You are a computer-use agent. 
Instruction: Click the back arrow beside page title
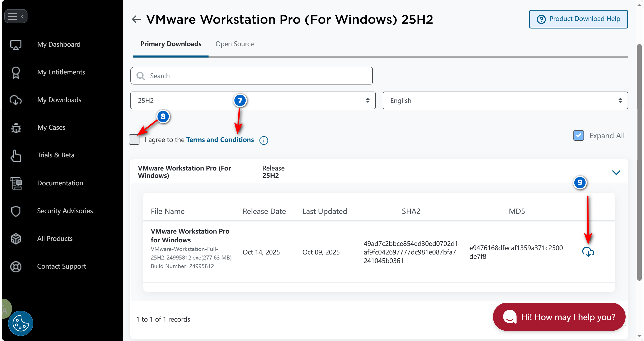click(x=136, y=19)
